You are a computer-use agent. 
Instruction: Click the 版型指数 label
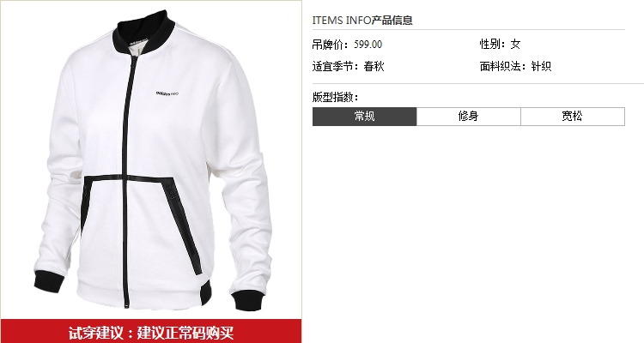click(336, 97)
